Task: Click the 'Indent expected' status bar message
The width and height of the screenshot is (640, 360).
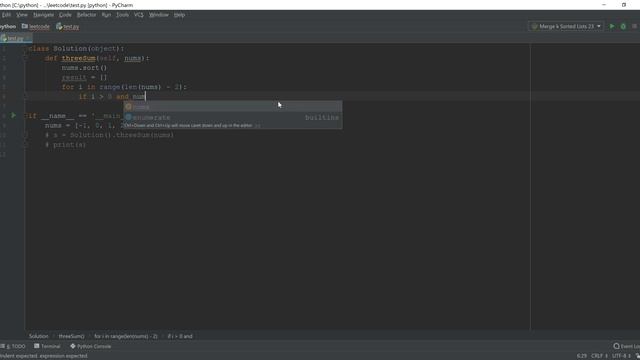Action: [x=44, y=356]
